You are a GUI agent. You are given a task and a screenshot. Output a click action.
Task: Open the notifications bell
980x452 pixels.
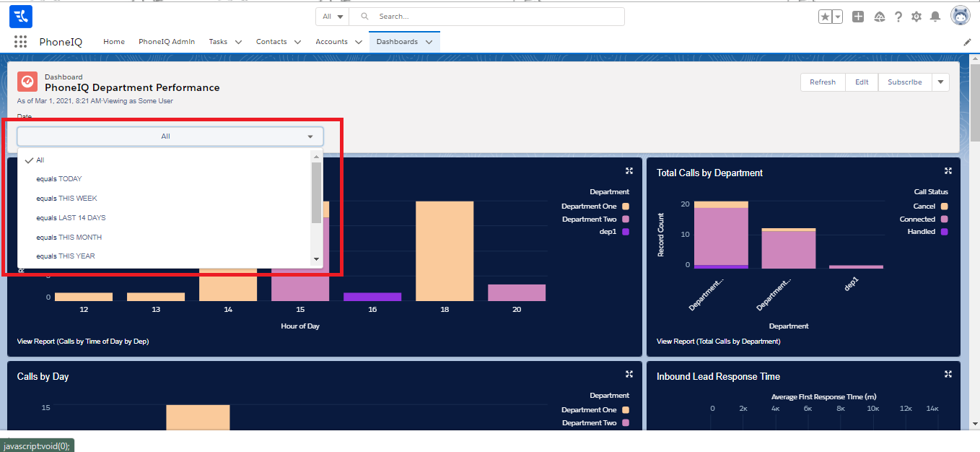[935, 17]
